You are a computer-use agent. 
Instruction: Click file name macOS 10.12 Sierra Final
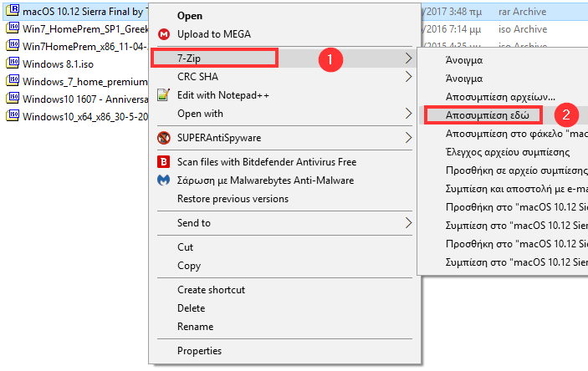click(x=85, y=12)
